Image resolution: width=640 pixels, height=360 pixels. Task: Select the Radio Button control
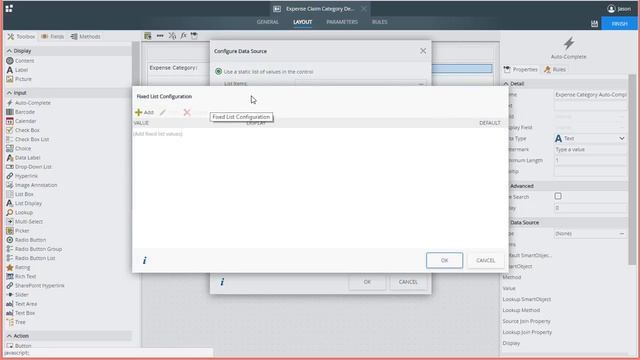(26, 240)
